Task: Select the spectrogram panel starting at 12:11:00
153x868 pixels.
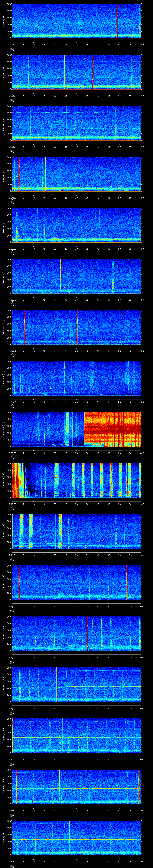Action: [77, 531]
